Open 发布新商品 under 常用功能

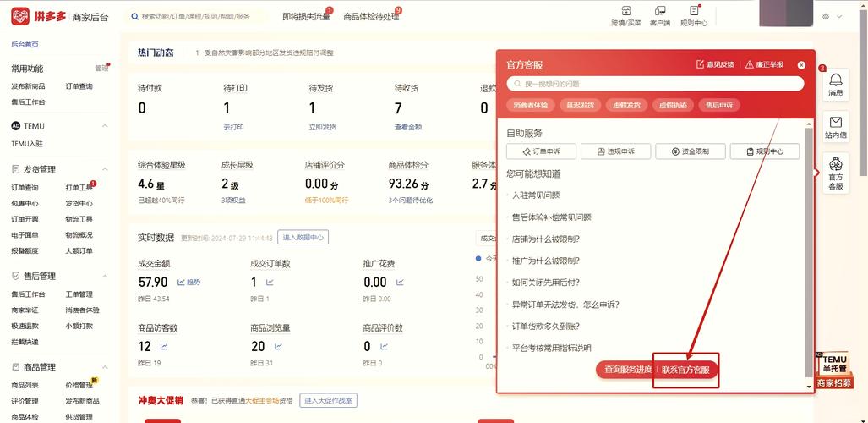pos(28,86)
